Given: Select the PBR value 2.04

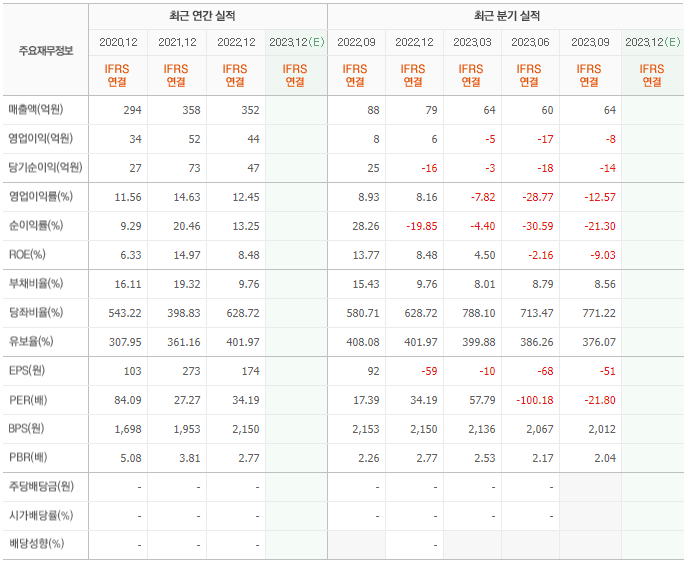Looking at the screenshot, I should pos(605,458).
